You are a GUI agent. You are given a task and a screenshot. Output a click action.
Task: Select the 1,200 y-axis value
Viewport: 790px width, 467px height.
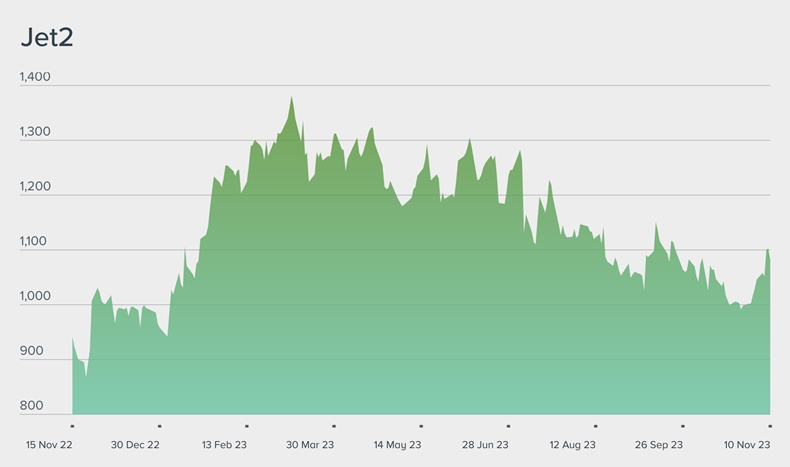click(34, 187)
